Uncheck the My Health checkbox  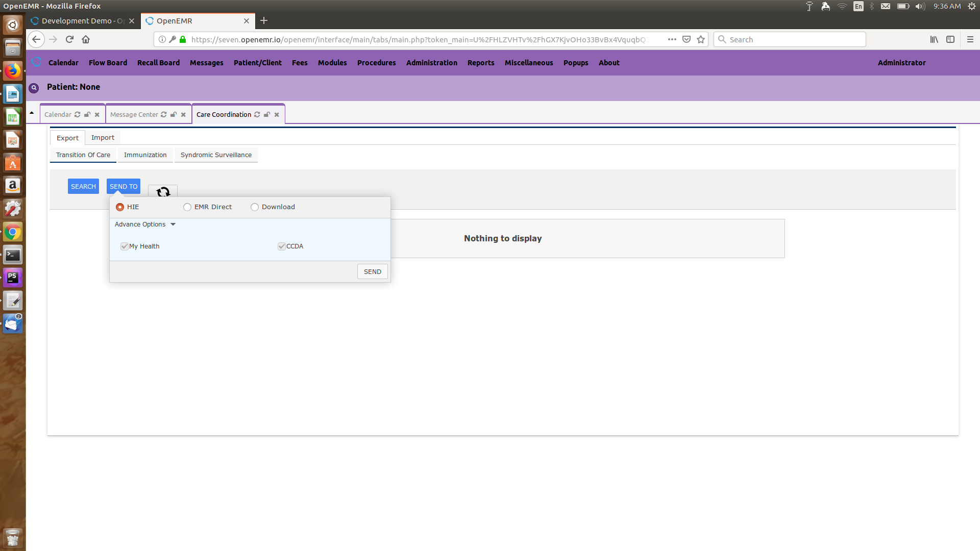coord(125,246)
